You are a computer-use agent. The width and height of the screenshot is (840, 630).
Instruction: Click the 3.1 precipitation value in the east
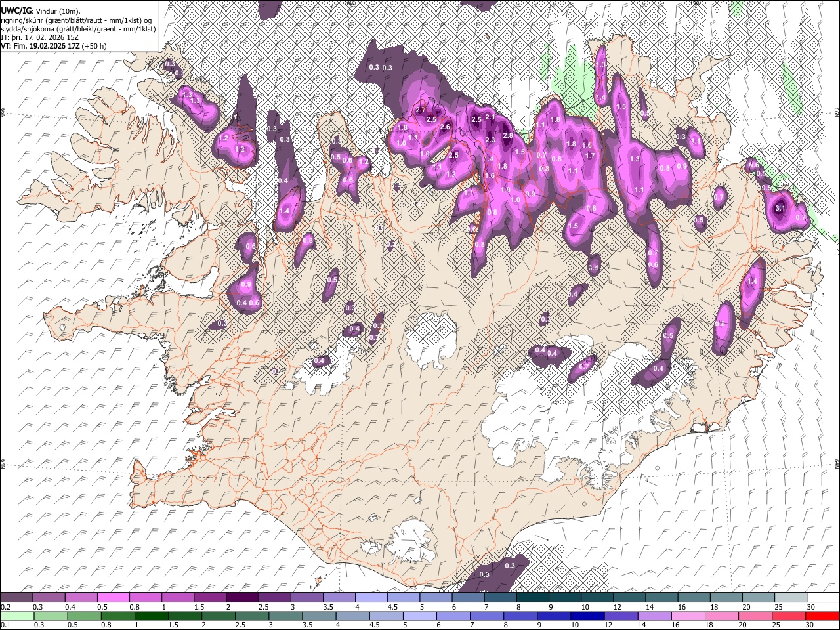[780, 208]
